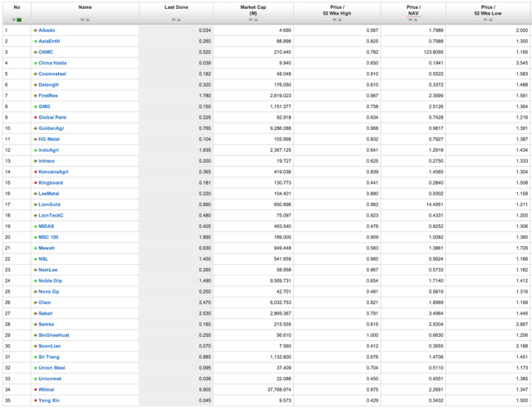Click Sakari stock link
This screenshot has width=532, height=408.
click(46, 313)
